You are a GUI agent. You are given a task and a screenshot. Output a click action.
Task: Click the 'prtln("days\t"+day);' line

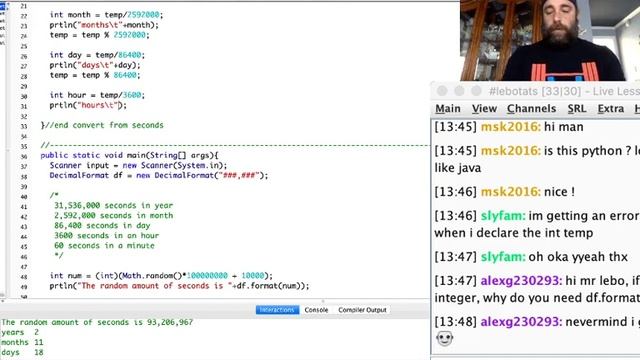pos(95,65)
